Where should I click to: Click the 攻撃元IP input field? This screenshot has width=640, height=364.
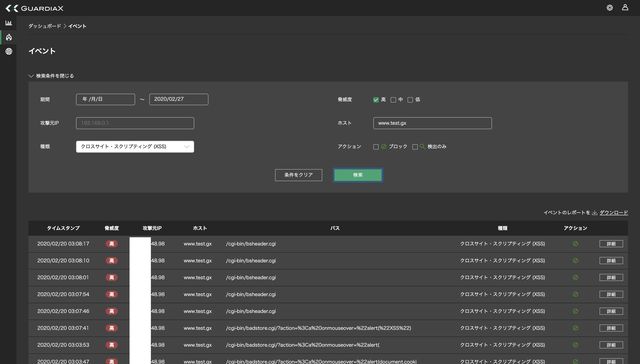tap(135, 123)
